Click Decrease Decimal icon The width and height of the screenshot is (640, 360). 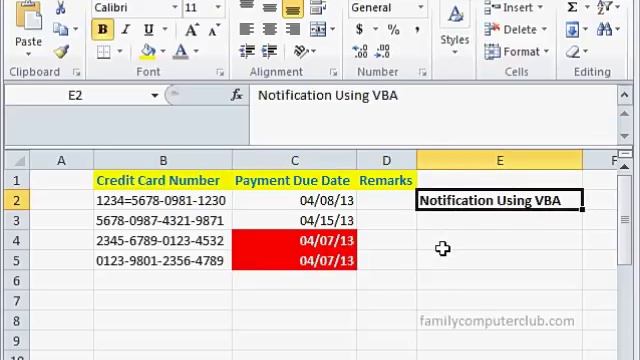[382, 51]
